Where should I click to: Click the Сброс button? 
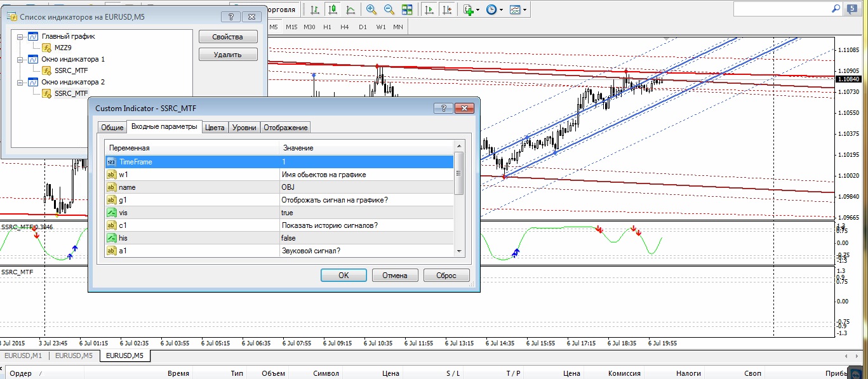447,276
